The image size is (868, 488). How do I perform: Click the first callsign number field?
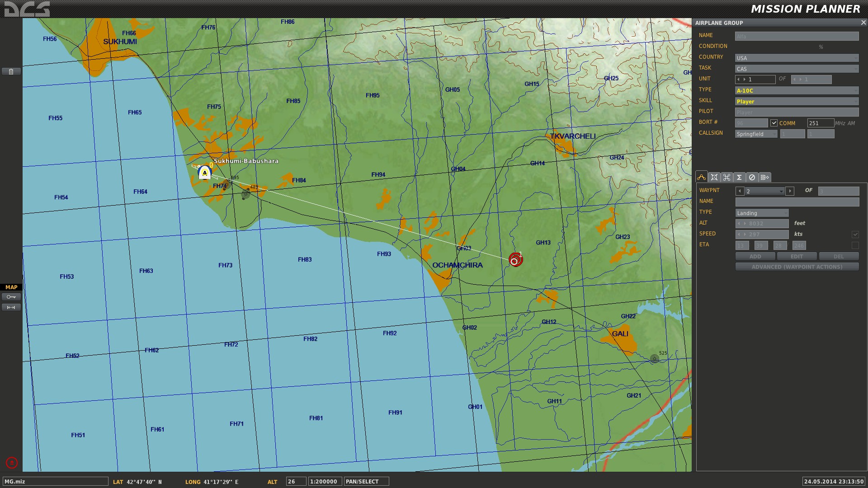[x=793, y=134]
